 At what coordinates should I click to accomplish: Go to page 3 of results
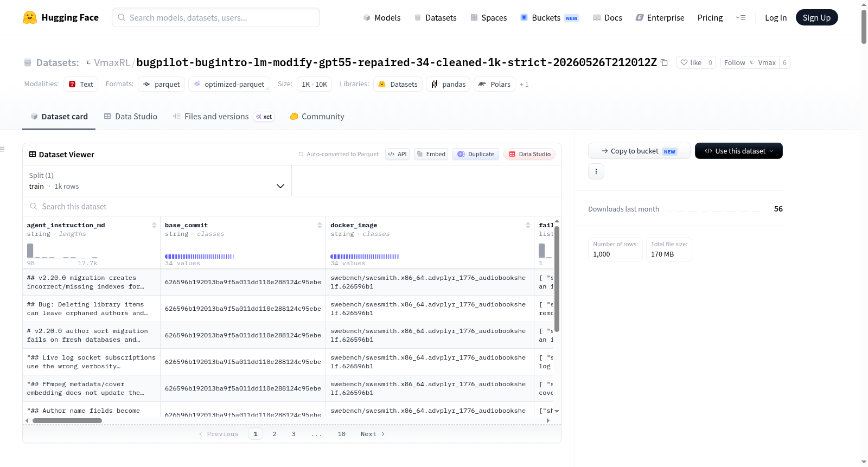(293, 434)
